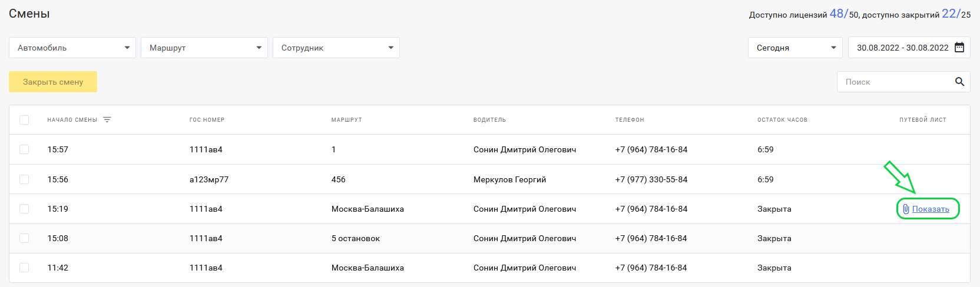Screen dimensions: 980x287
Task: Open the Сотрудник dropdown filter
Action: click(x=336, y=48)
